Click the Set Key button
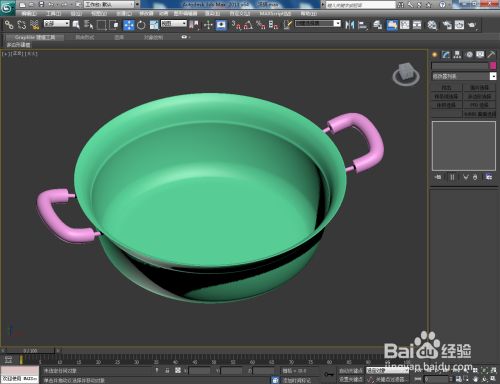 click(x=351, y=379)
